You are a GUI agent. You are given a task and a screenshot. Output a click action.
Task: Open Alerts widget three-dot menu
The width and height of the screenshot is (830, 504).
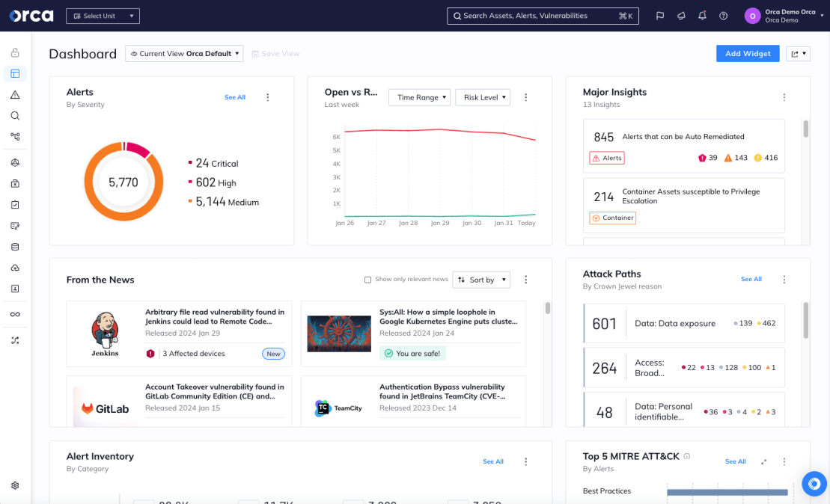(x=268, y=97)
